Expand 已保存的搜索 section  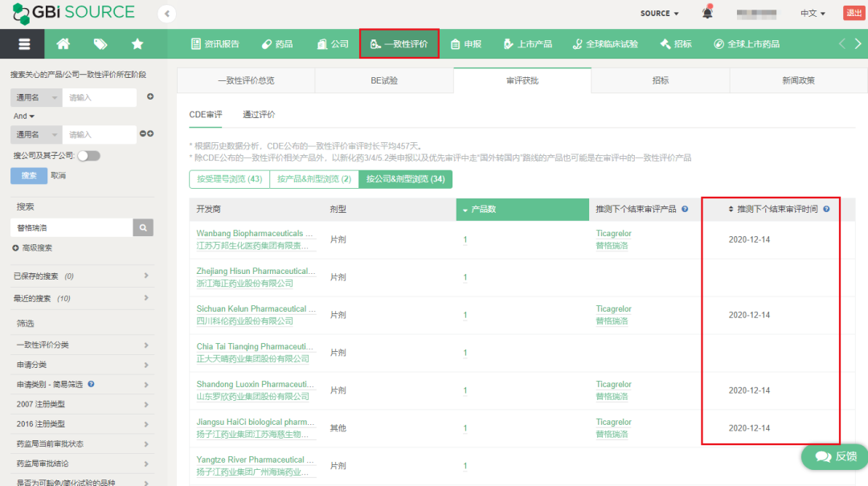81,276
